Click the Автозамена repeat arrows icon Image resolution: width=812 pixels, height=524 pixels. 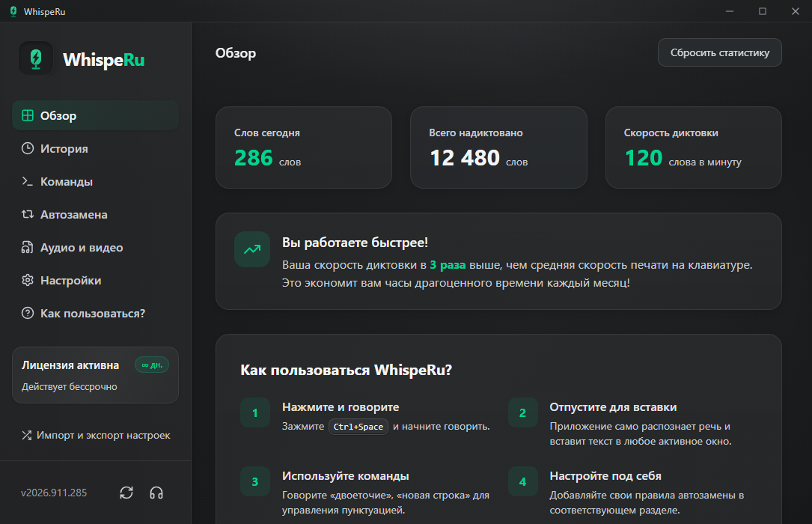28,214
